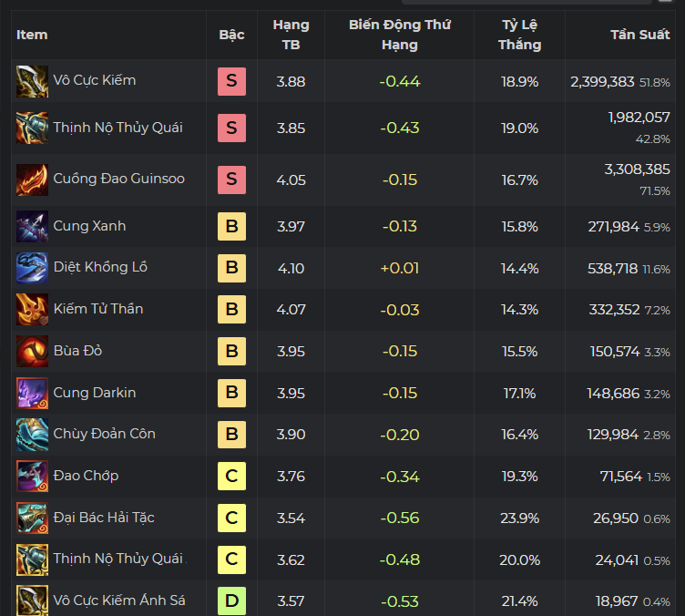Click the S tier badge for Vô Cực Kiếm
This screenshot has height=616, width=685.
[x=231, y=81]
